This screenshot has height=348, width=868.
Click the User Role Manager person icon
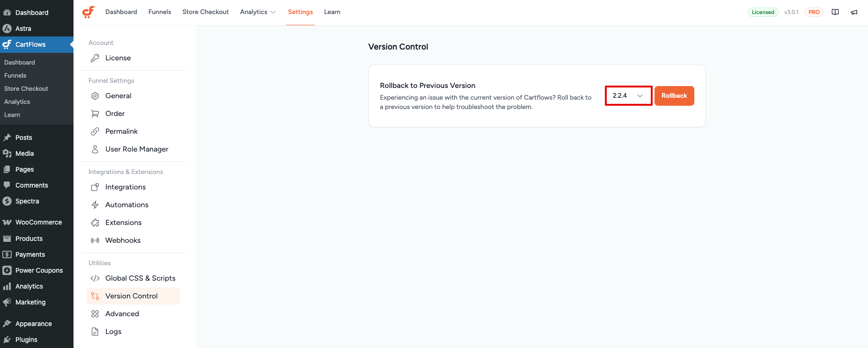[x=95, y=149]
